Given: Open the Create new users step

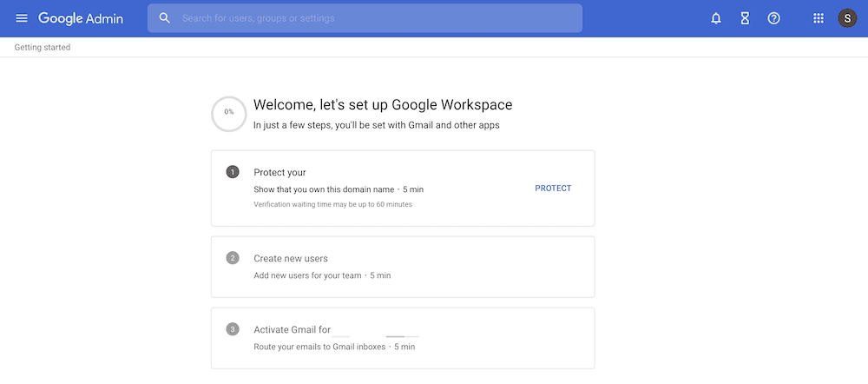Looking at the screenshot, I should point(403,267).
